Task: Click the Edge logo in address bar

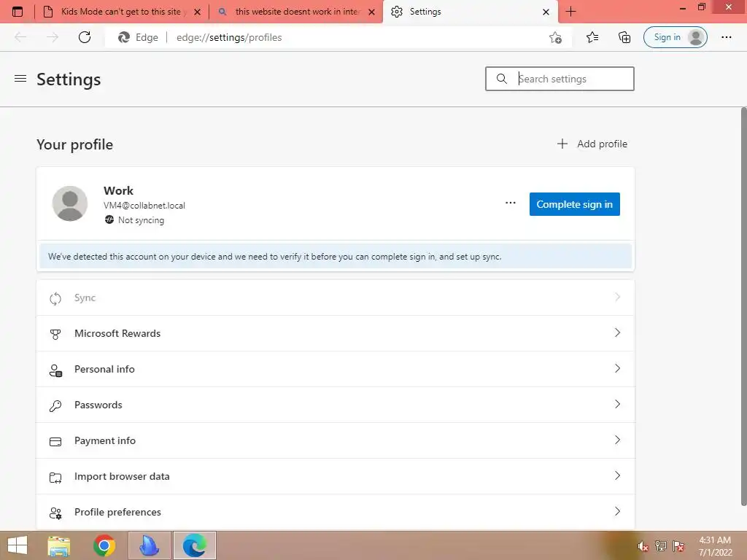Action: click(x=124, y=37)
